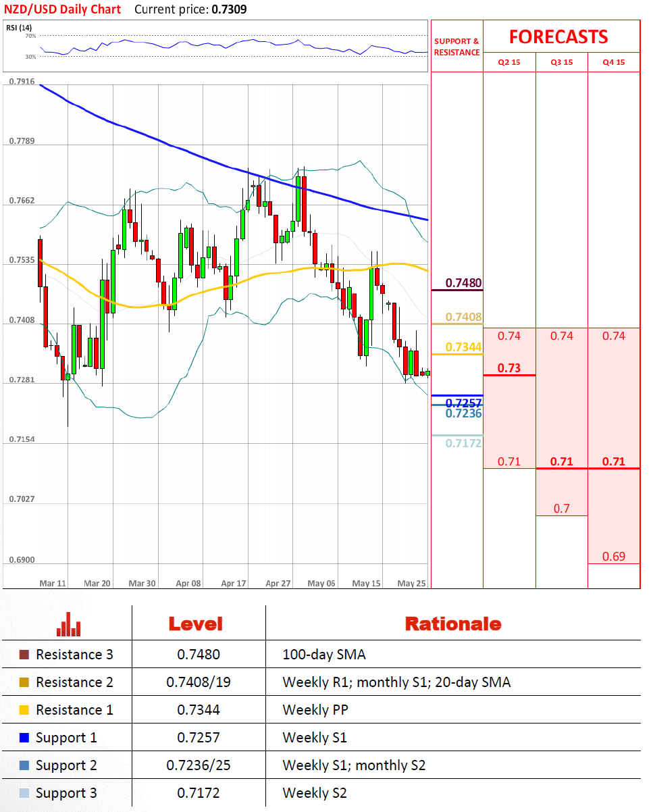Click the red bar chart icon in table header
This screenshot has height=812, width=653.
coord(69,624)
